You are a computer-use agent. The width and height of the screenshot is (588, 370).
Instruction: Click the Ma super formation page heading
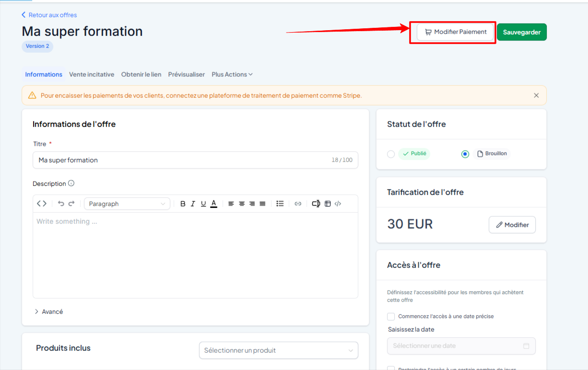[x=82, y=31]
